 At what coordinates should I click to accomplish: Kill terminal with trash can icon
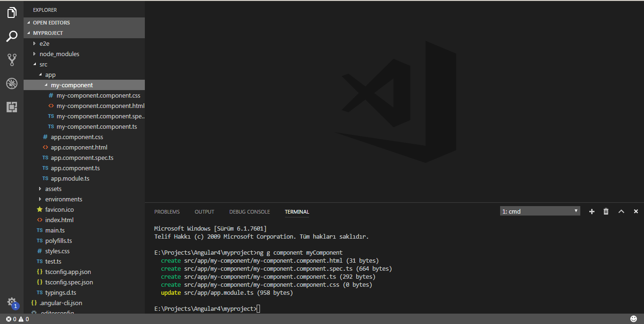[x=606, y=212]
